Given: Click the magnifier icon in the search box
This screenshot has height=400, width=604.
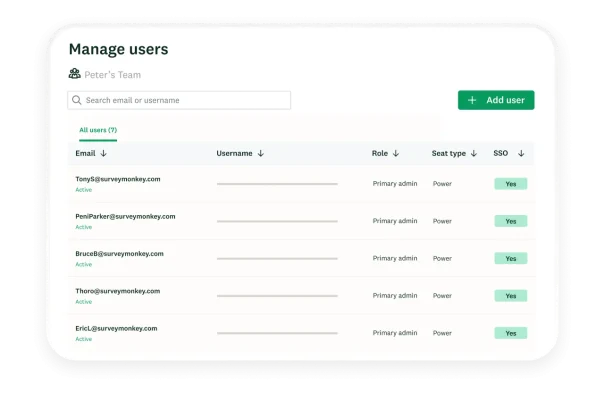Looking at the screenshot, I should (77, 100).
